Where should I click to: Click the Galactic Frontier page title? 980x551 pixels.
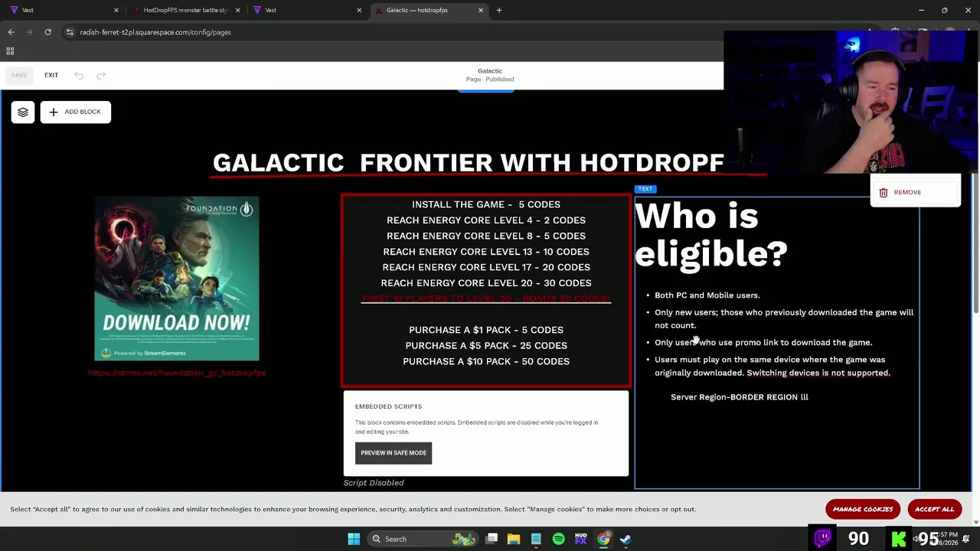click(x=468, y=162)
